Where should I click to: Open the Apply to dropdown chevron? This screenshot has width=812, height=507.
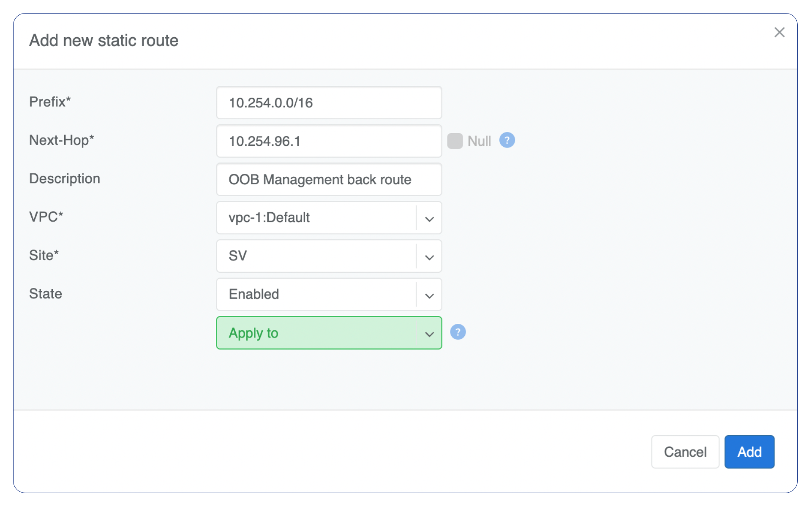click(x=429, y=334)
